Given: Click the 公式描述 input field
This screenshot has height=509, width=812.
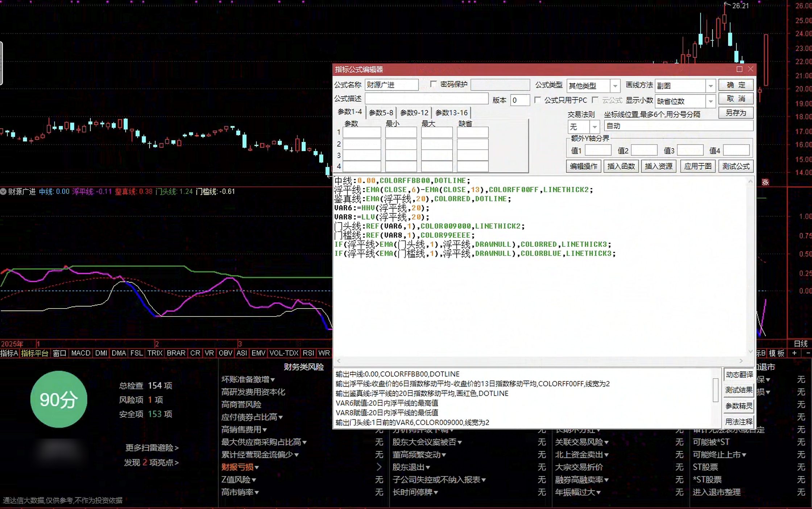Looking at the screenshot, I should click(426, 99).
